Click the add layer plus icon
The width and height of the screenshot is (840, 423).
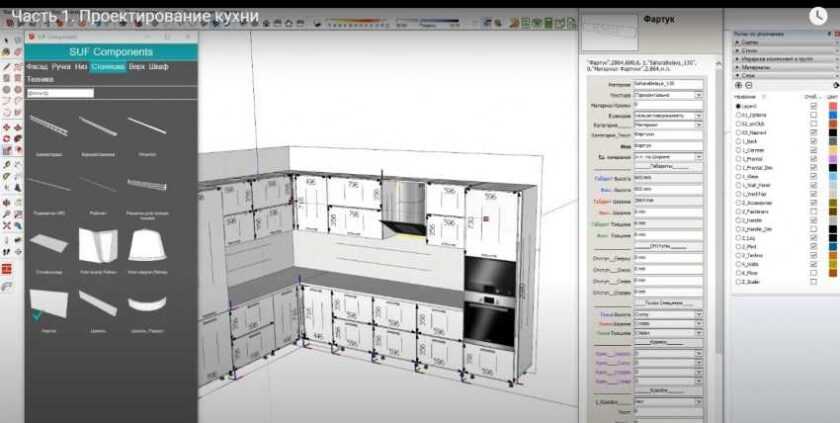click(x=738, y=86)
